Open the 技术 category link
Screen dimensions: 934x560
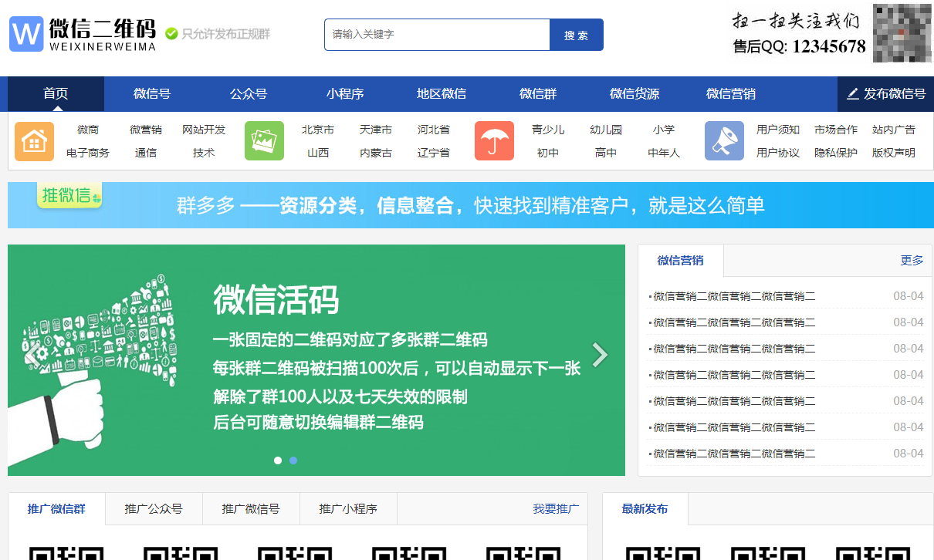tap(204, 153)
